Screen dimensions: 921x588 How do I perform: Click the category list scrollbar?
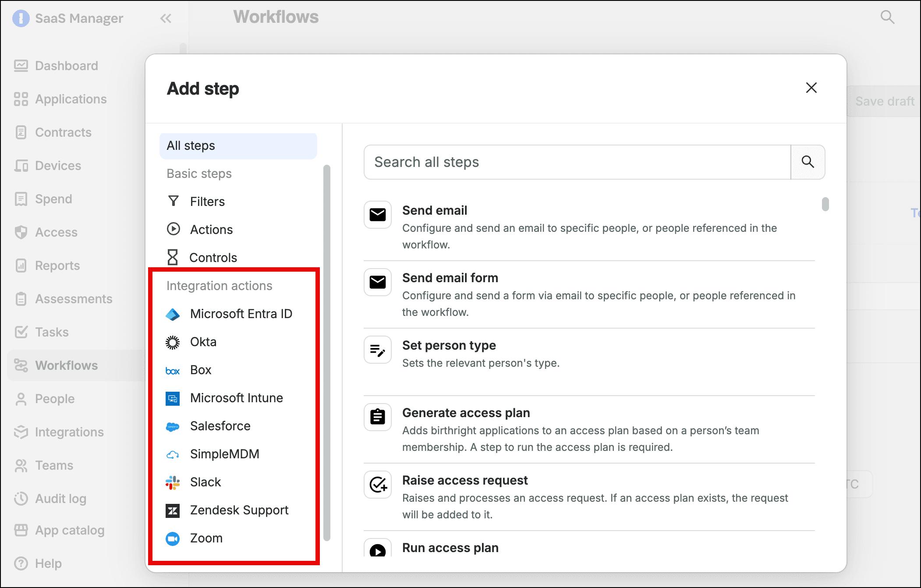pos(327,353)
